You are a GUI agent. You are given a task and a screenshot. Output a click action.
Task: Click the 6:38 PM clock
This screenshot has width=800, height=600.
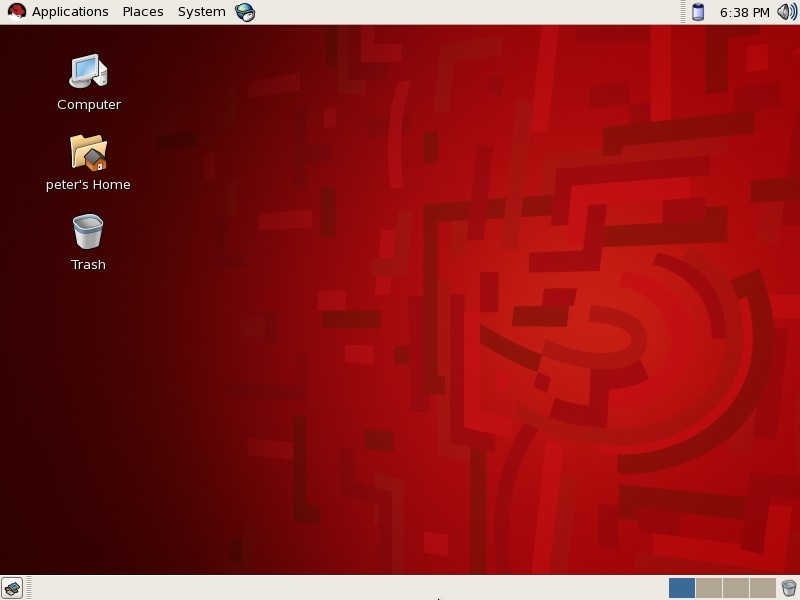744,12
